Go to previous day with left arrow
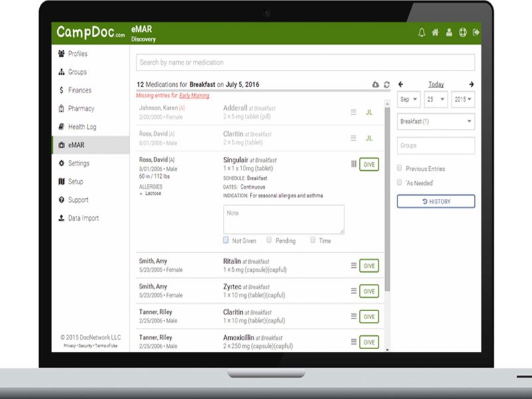The height and width of the screenshot is (399, 532). [401, 84]
